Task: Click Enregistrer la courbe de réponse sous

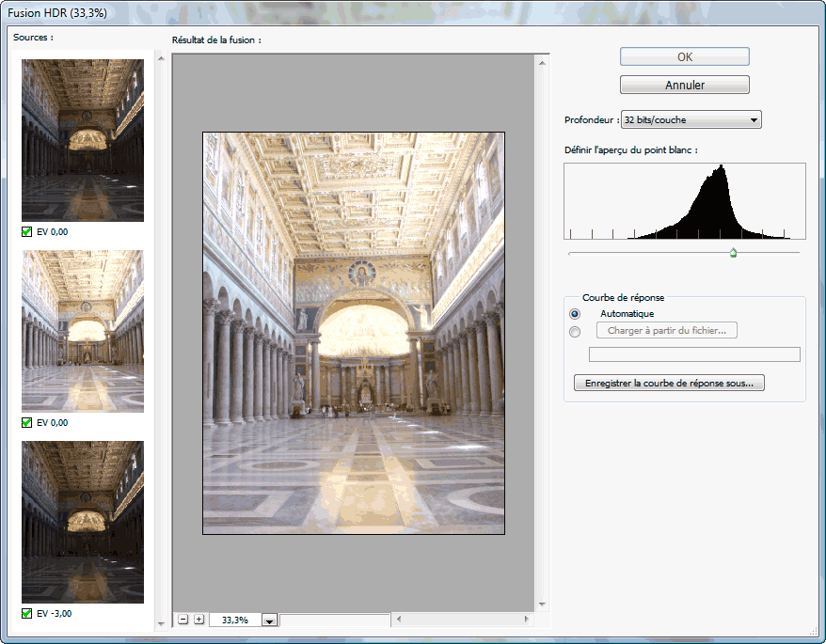Action: pos(669,383)
